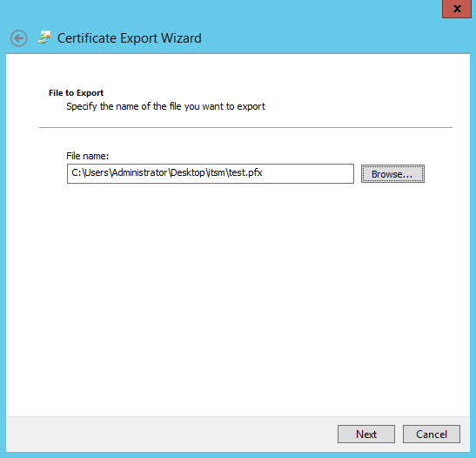The height and width of the screenshot is (458, 476).
Task: Place cursor on Users in the path
Action: (x=97, y=172)
